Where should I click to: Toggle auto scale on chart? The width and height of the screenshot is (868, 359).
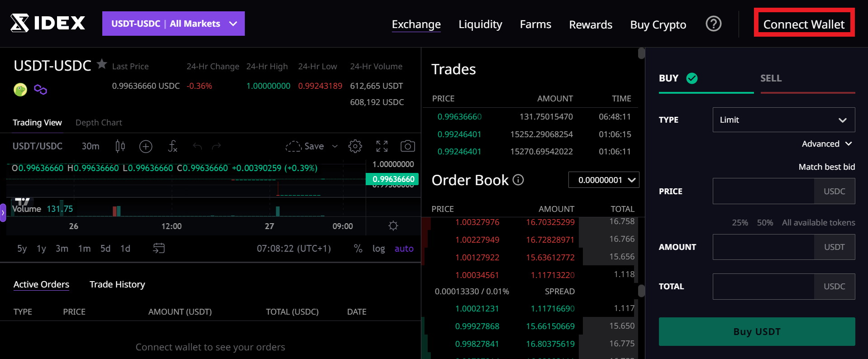pos(404,249)
